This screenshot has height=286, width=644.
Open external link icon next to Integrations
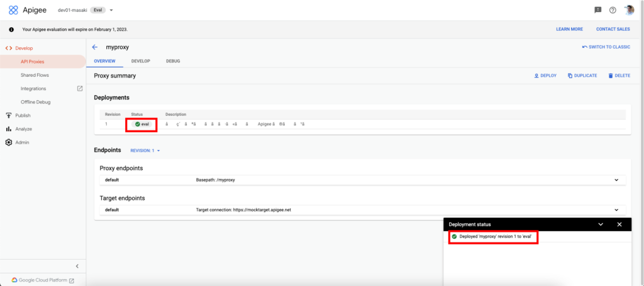(79, 89)
